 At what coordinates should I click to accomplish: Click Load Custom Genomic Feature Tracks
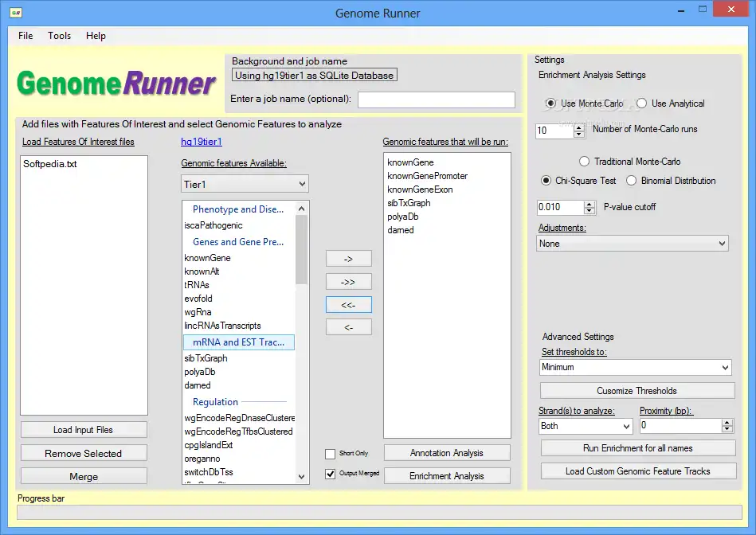(x=638, y=471)
